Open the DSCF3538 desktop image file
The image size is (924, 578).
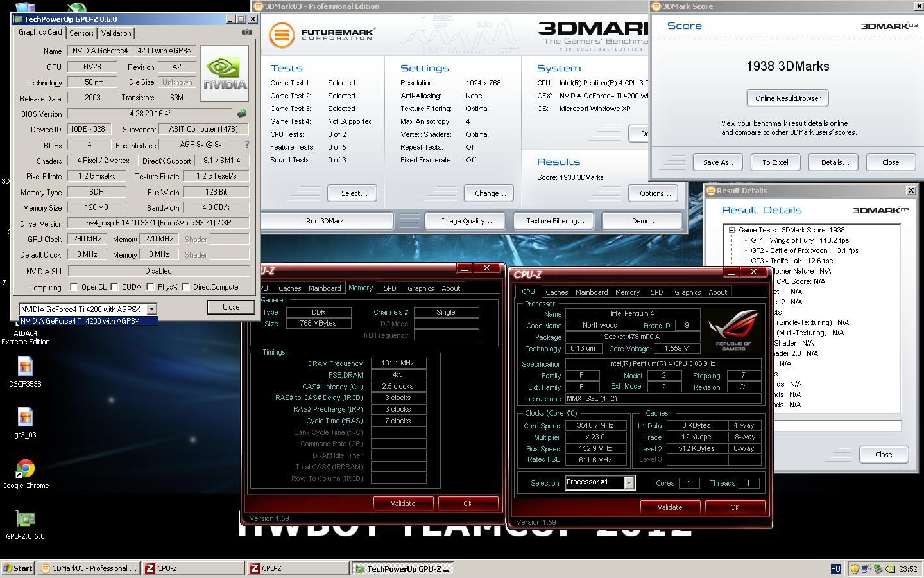tap(25, 372)
